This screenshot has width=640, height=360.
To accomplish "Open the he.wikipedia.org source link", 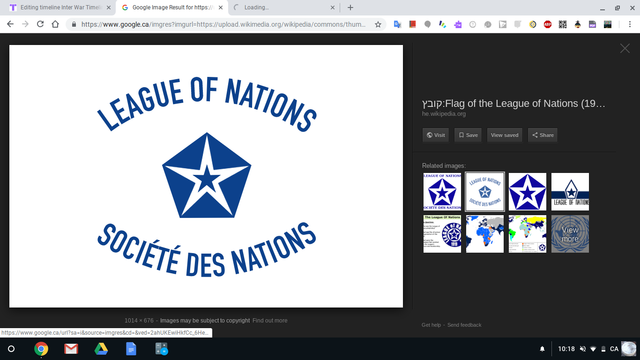I will tap(444, 114).
